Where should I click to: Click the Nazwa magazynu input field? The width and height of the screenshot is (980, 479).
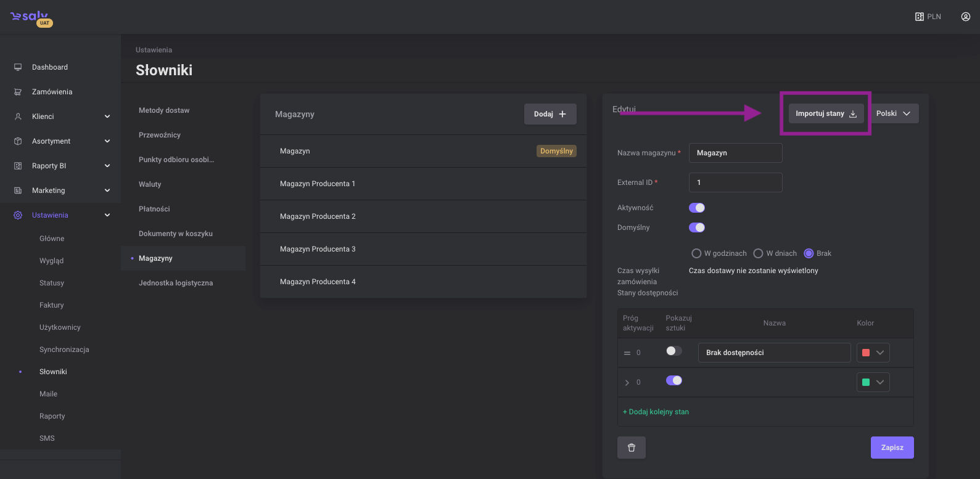click(735, 153)
